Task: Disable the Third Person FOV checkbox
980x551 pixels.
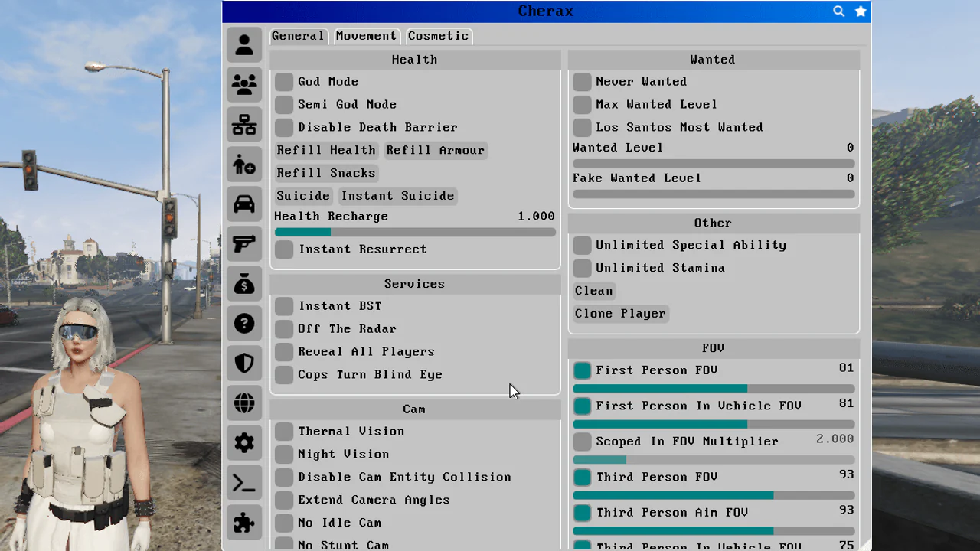Action: click(x=582, y=478)
